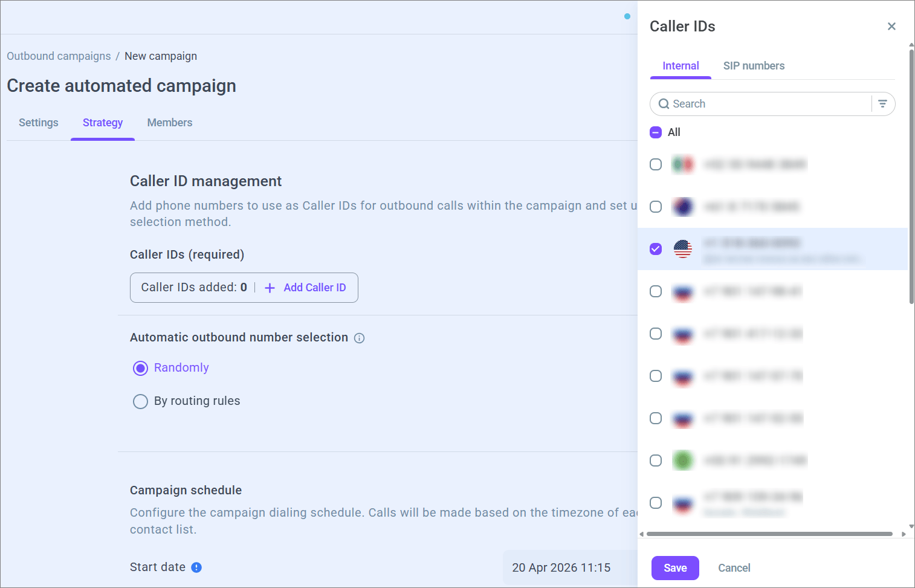Save the selected Caller IDs
This screenshot has height=588, width=915.
tap(675, 568)
